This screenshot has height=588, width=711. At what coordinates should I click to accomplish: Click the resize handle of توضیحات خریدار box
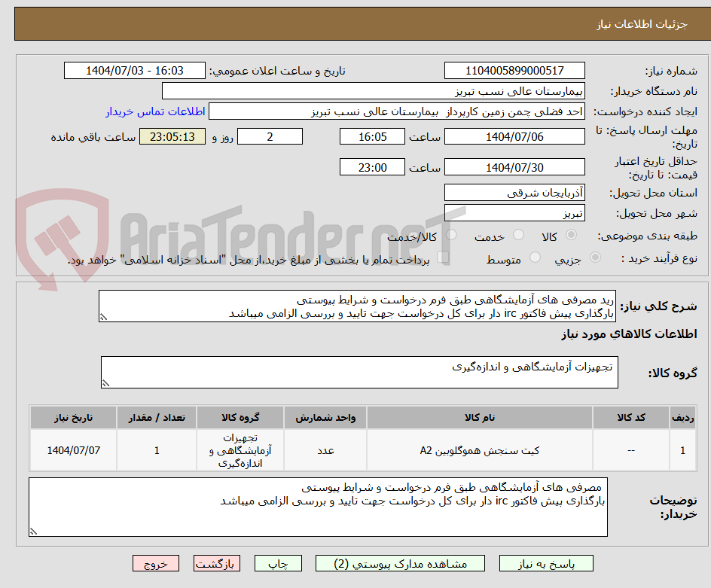(x=32, y=530)
